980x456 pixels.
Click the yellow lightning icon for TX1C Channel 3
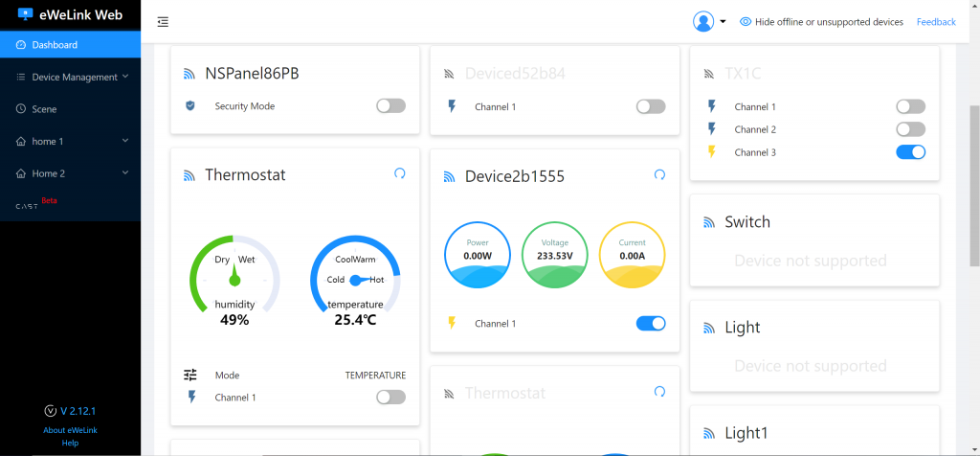click(711, 152)
